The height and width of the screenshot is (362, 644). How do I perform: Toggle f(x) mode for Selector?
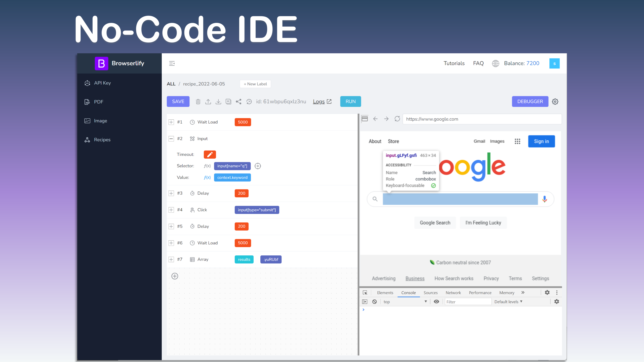tap(207, 166)
